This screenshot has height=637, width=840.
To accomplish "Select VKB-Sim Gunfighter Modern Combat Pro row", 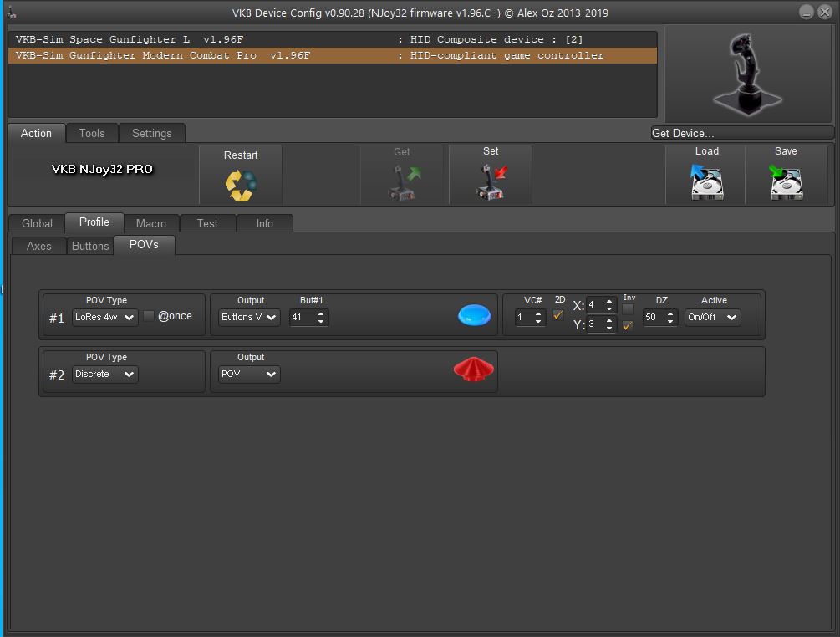I will coord(333,55).
